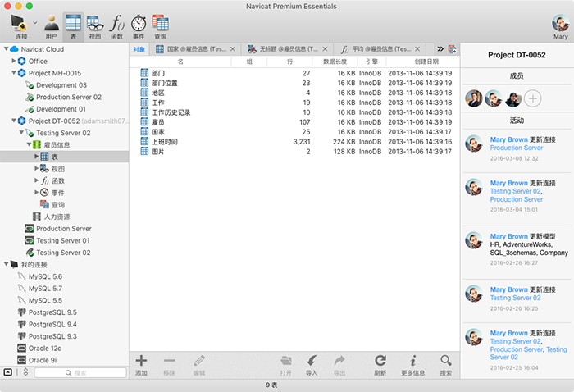Select the 查询 (Query) toolbar icon

tap(161, 26)
